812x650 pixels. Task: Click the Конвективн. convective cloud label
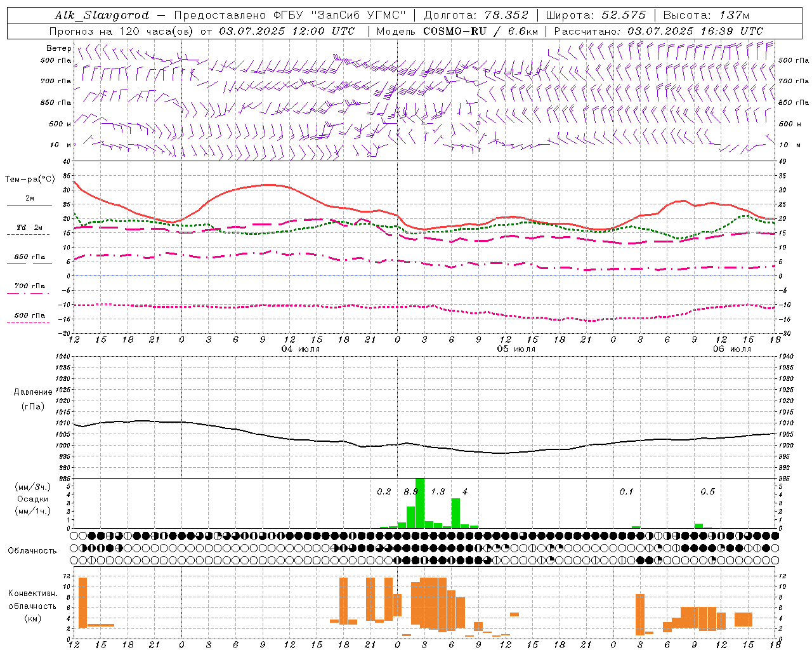33,594
